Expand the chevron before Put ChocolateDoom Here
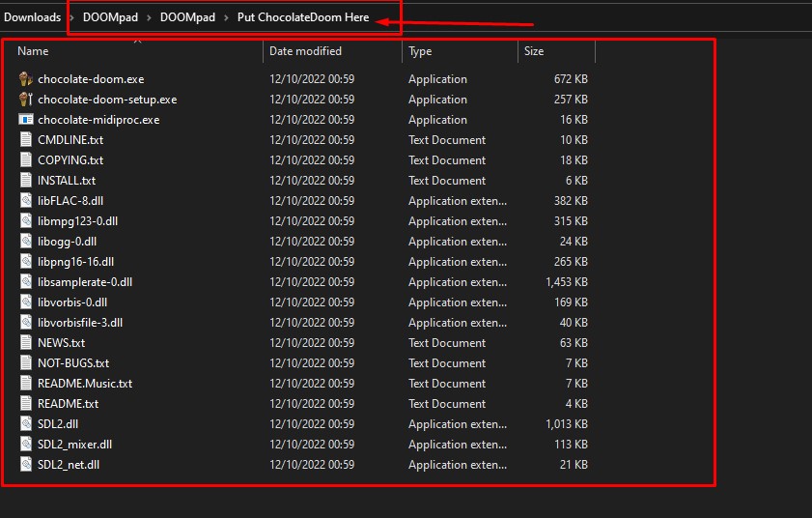812x518 pixels. (226, 18)
